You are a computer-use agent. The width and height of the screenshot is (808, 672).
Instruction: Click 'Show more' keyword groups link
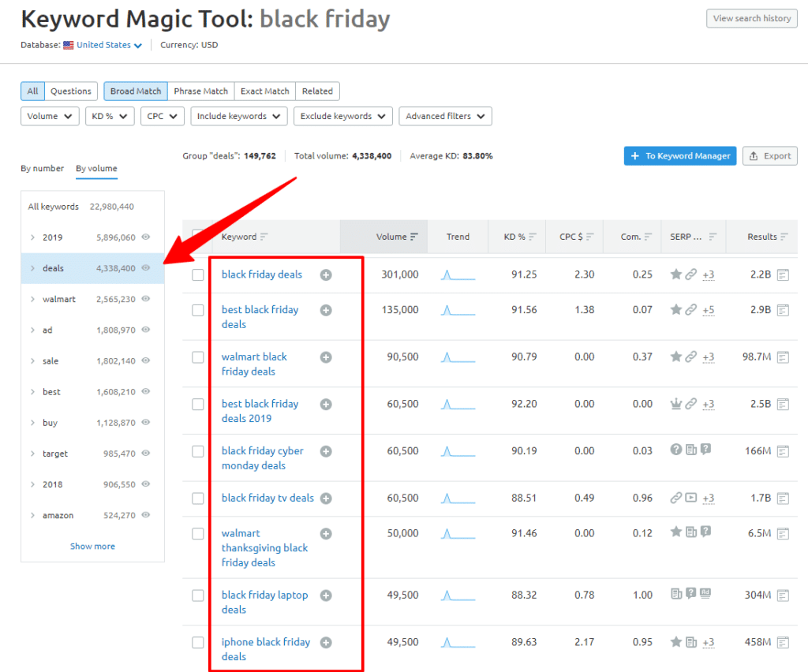pos(92,546)
